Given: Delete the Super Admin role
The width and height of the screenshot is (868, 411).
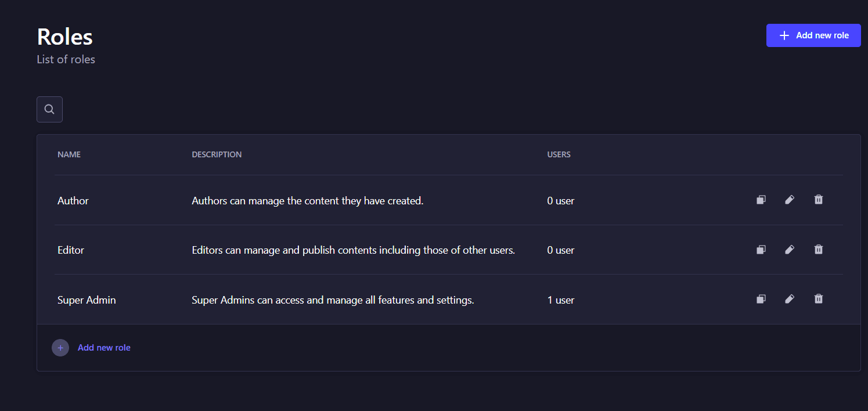Looking at the screenshot, I should pyautogui.click(x=819, y=299).
